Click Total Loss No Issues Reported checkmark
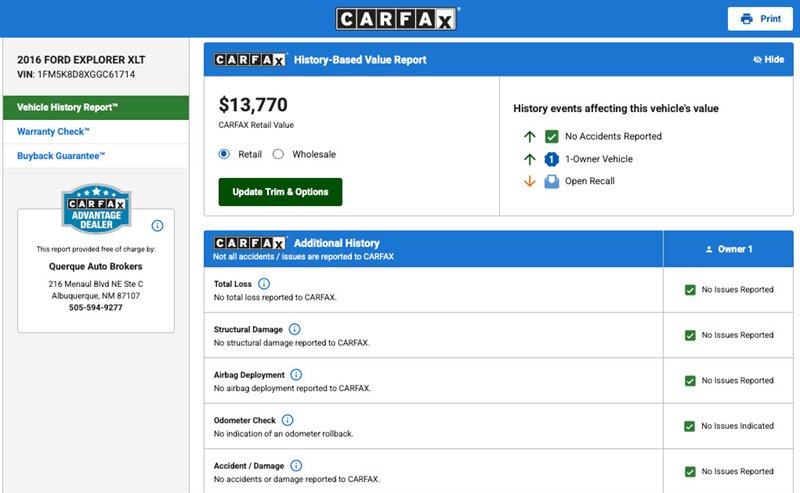 [x=690, y=290]
